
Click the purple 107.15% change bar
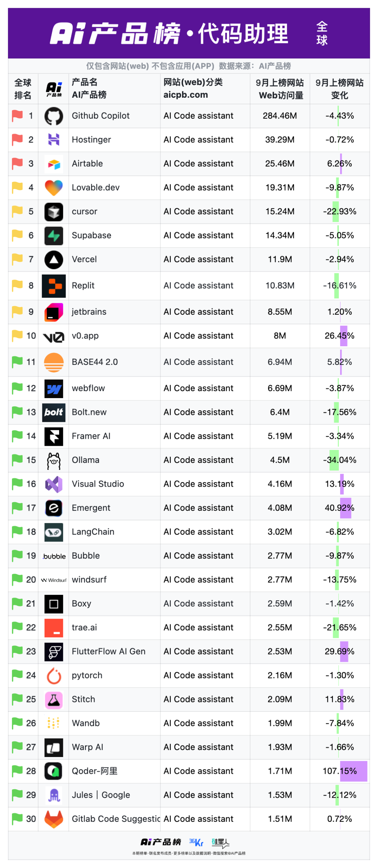pos(353,771)
